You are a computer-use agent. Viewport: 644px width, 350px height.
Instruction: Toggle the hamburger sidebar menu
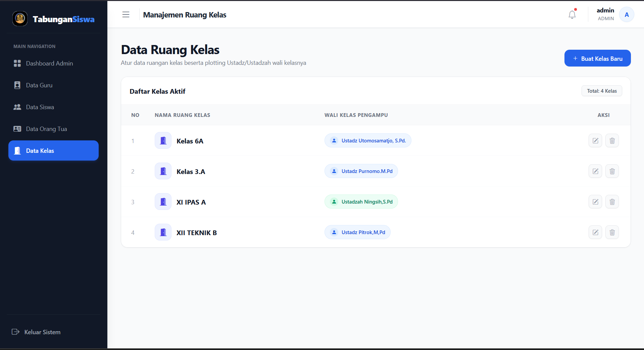(x=126, y=14)
